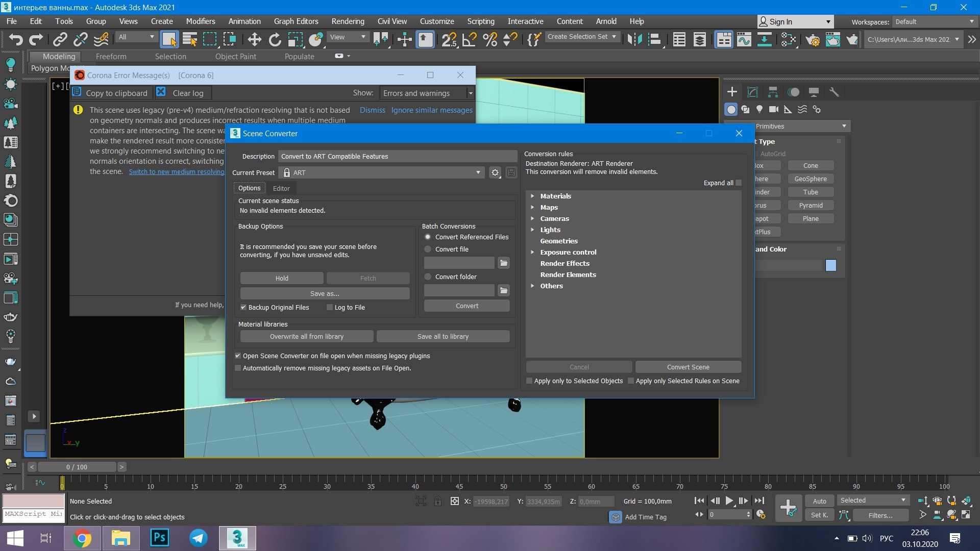Click Save as... button
The height and width of the screenshot is (551, 980).
pos(325,293)
